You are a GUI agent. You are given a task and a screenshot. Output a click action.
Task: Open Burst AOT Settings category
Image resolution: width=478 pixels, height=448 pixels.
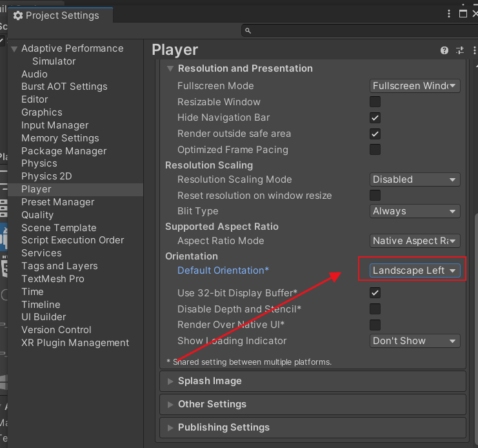pos(65,87)
